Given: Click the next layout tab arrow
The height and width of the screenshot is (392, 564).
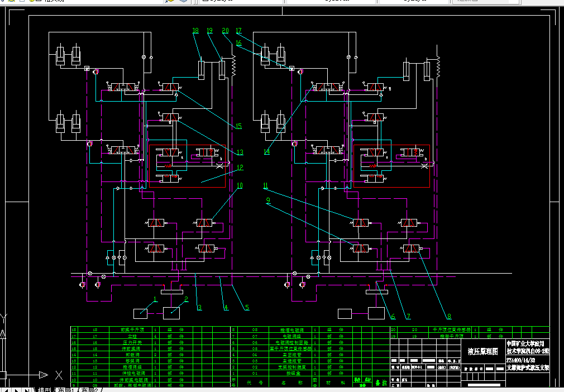Looking at the screenshot, I should 17,390.
